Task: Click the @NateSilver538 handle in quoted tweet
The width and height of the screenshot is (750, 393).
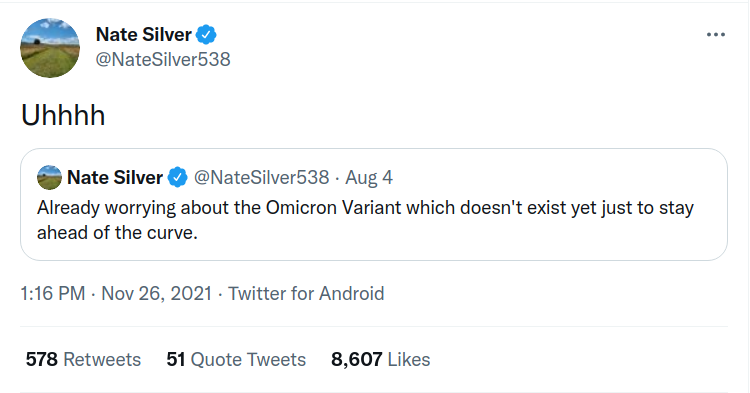Action: coord(261,177)
